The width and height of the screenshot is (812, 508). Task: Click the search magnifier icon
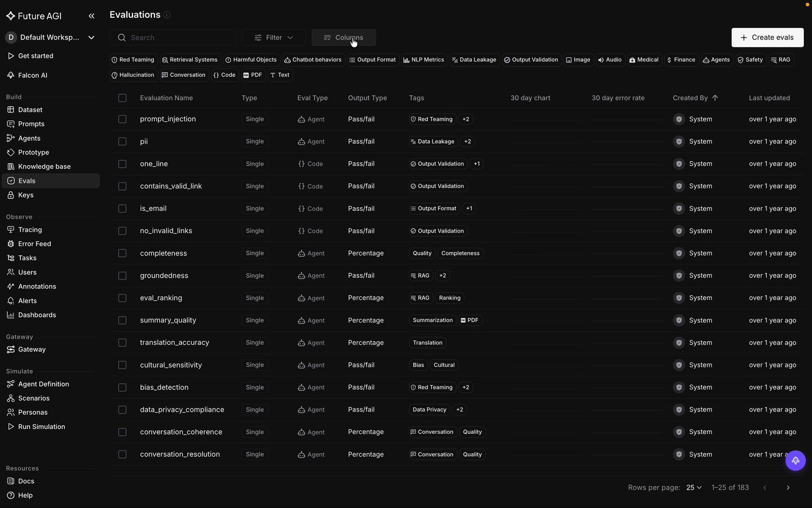[x=122, y=38]
